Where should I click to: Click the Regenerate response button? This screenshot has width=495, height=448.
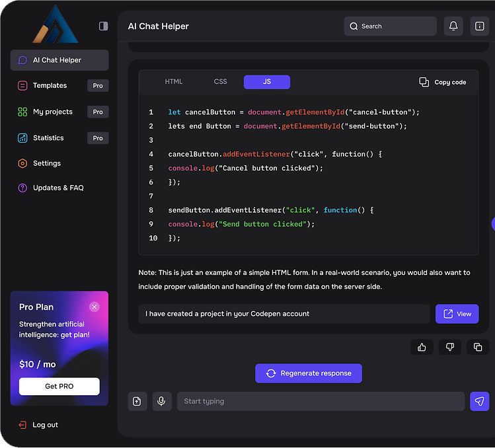(309, 373)
